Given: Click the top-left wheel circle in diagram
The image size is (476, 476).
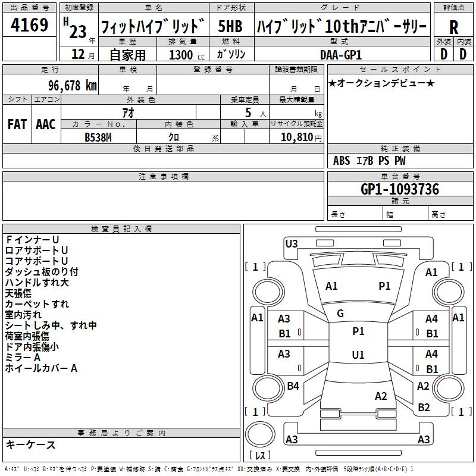Looking at the screenshot, I should (x=265, y=290).
